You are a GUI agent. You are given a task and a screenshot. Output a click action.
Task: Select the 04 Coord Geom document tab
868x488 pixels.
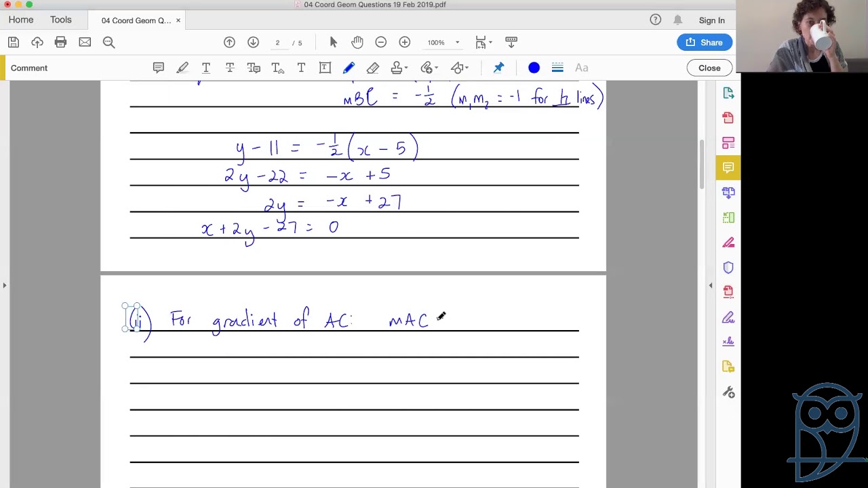point(136,20)
